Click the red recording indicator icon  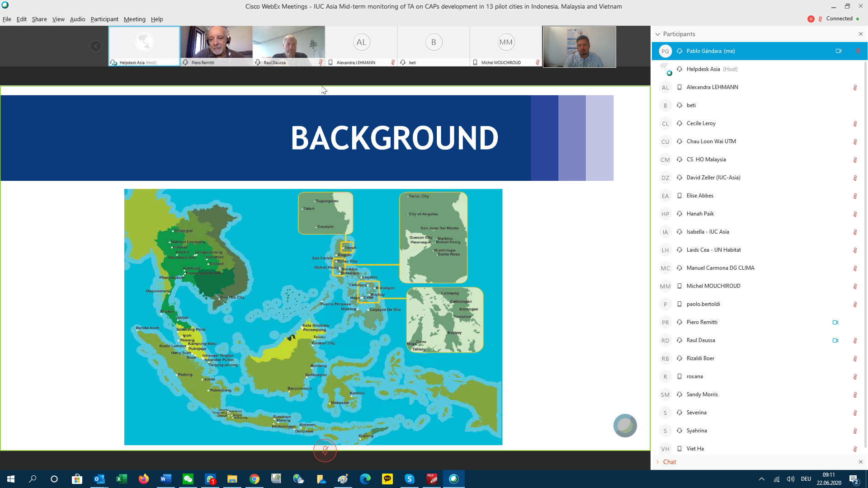tap(811, 19)
